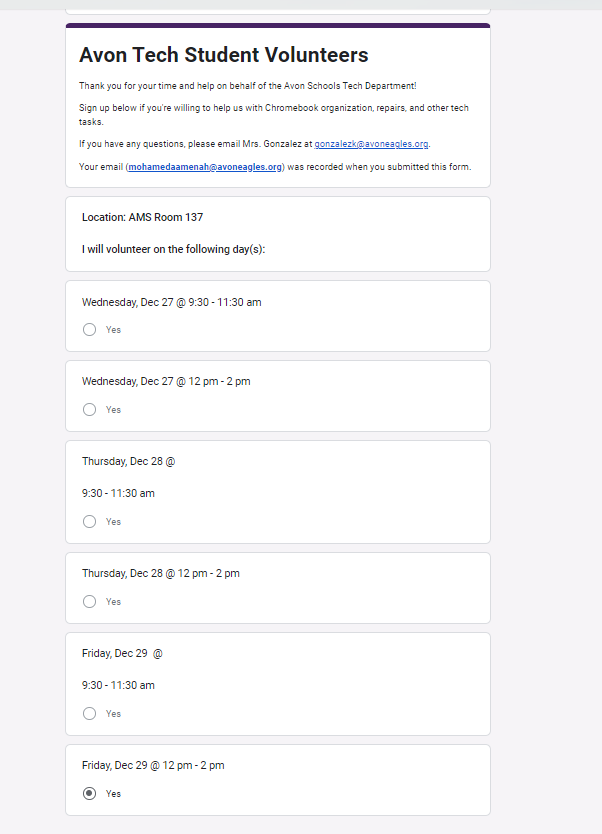Select Yes radio for Wednesday 9:30 - 11:30 am

coord(90,329)
